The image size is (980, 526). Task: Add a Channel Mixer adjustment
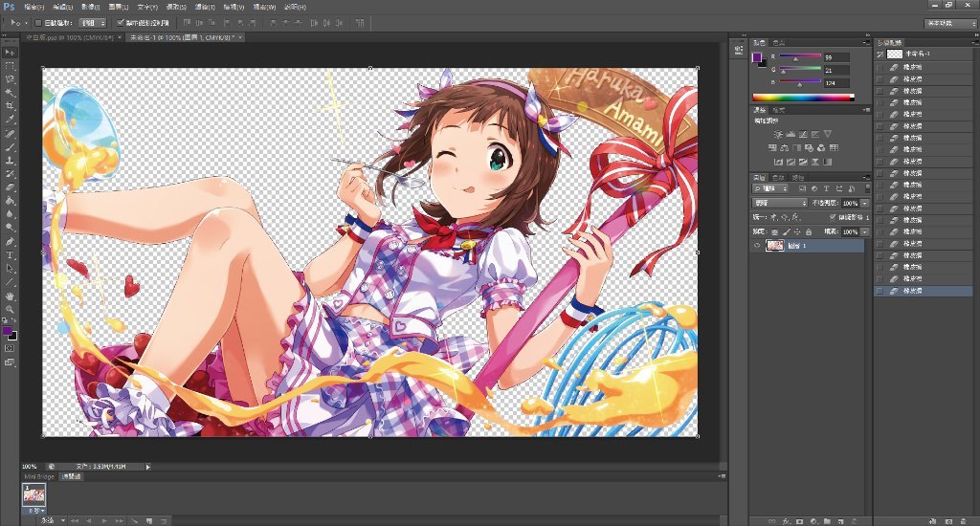click(820, 148)
